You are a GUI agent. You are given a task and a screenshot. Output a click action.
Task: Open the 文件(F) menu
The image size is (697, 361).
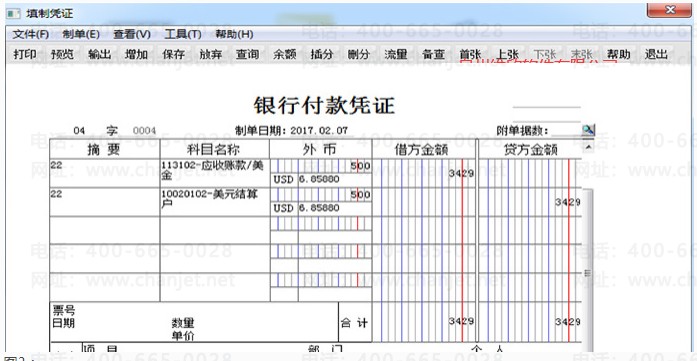tap(30, 34)
